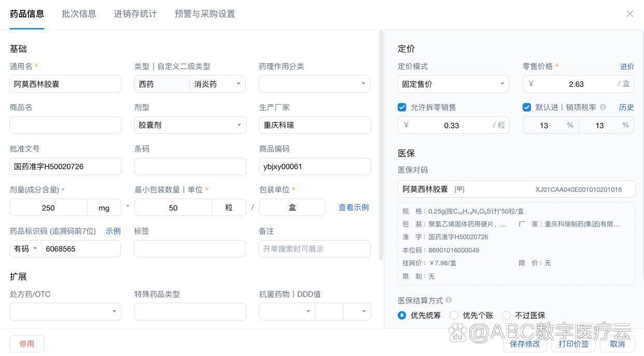The image size is (644, 356).
Task: Click the dosage unit mg field
Action: [x=104, y=207]
